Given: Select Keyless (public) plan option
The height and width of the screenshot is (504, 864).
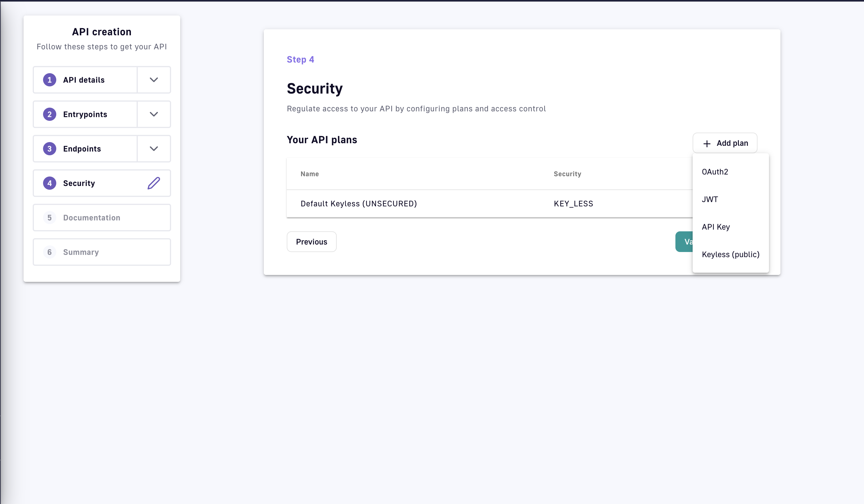Looking at the screenshot, I should click(x=730, y=254).
